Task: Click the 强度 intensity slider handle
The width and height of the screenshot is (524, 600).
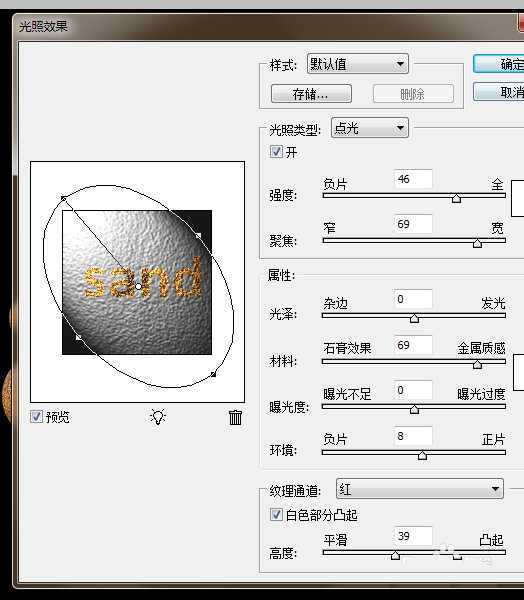Action: tap(456, 198)
